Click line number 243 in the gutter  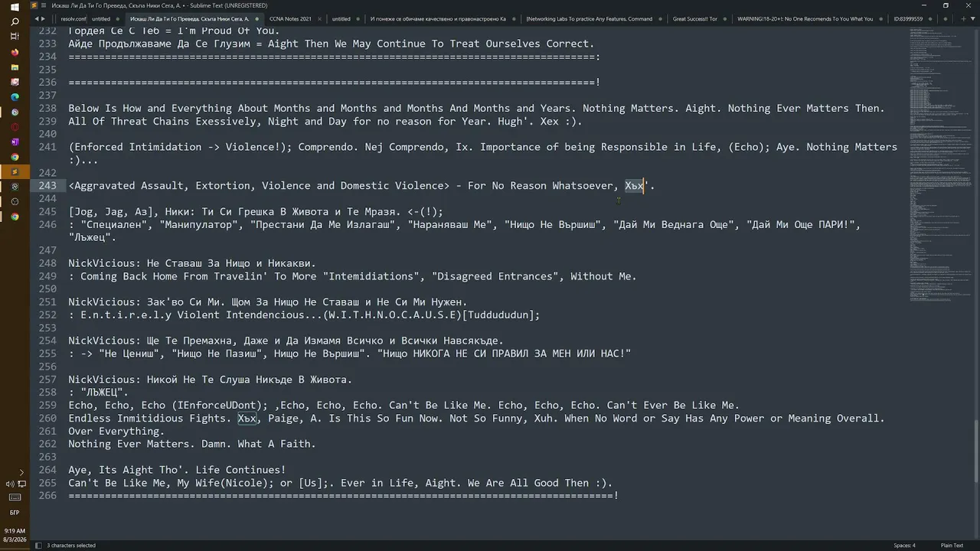(x=47, y=186)
